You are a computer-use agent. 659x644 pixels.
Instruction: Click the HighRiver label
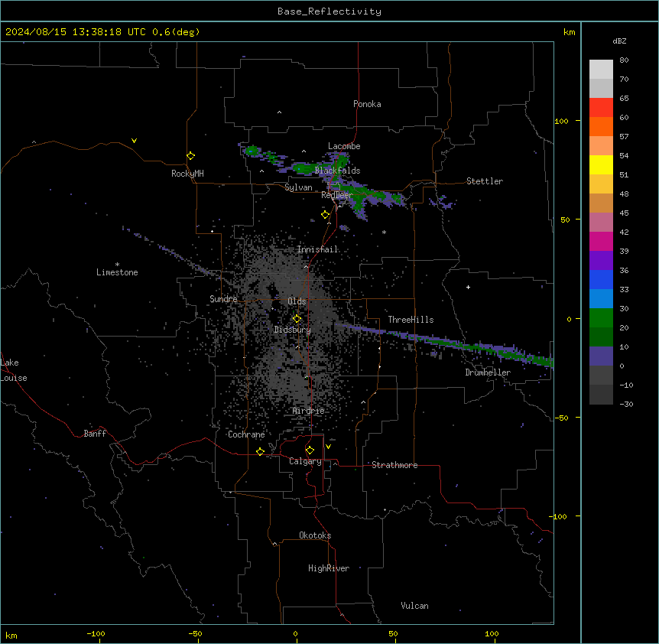tap(329, 568)
